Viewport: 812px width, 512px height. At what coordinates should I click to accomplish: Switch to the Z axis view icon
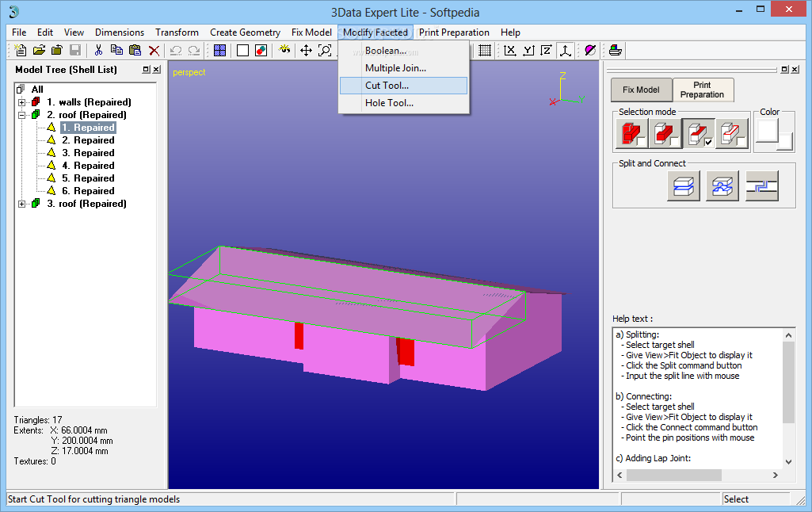coord(547,50)
